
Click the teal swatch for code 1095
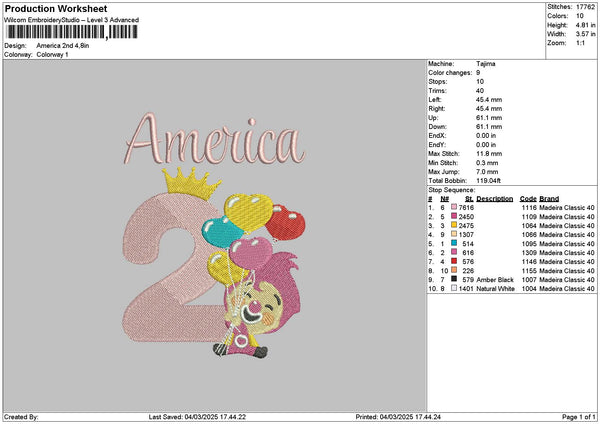[454, 243]
